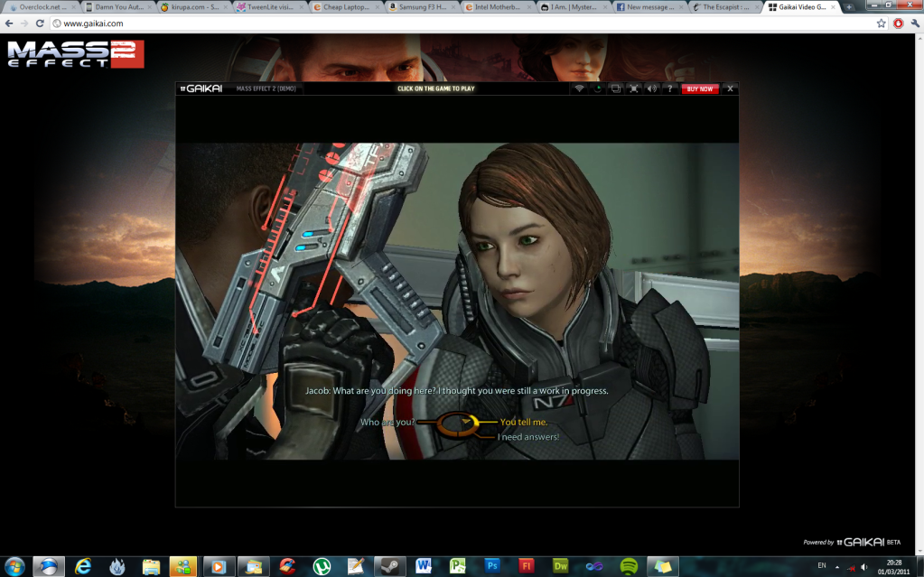Open Windows Live Messenger in taskbar

[x=183, y=567]
